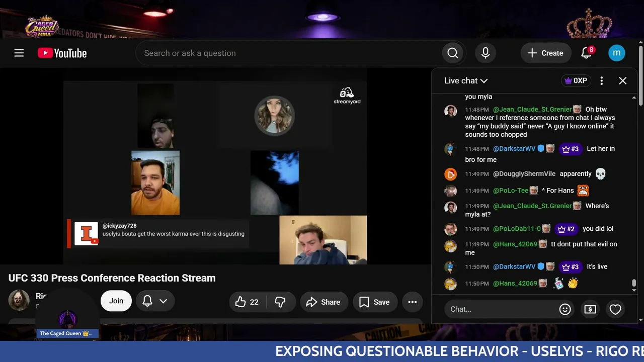Screen dimensions: 644x362
Task: Open live chat more options menu
Action: 602,80
